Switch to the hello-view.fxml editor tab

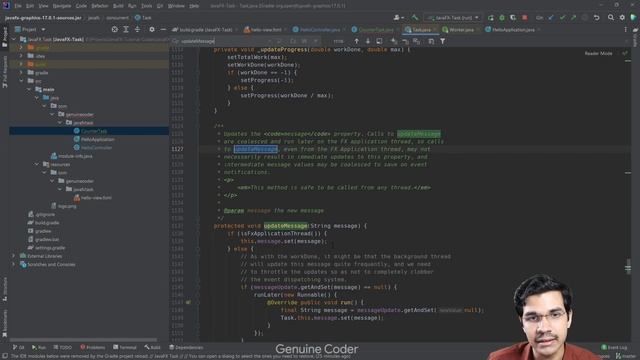pyautogui.click(x=265, y=29)
